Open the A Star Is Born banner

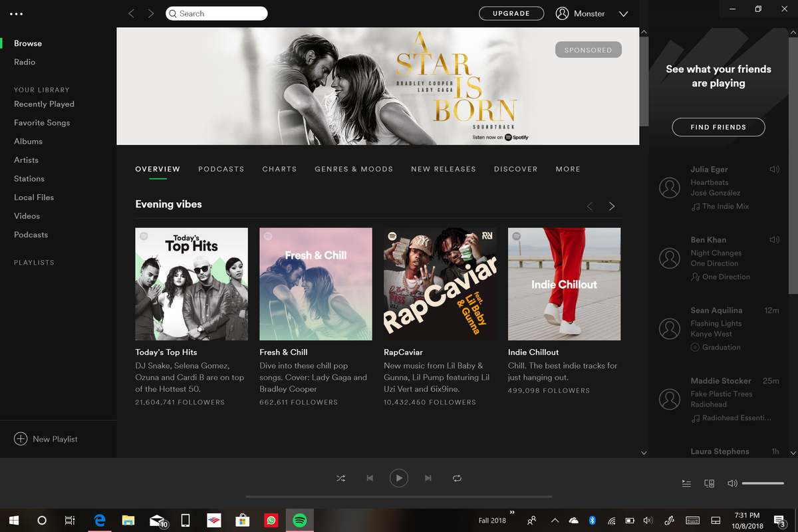pos(378,86)
